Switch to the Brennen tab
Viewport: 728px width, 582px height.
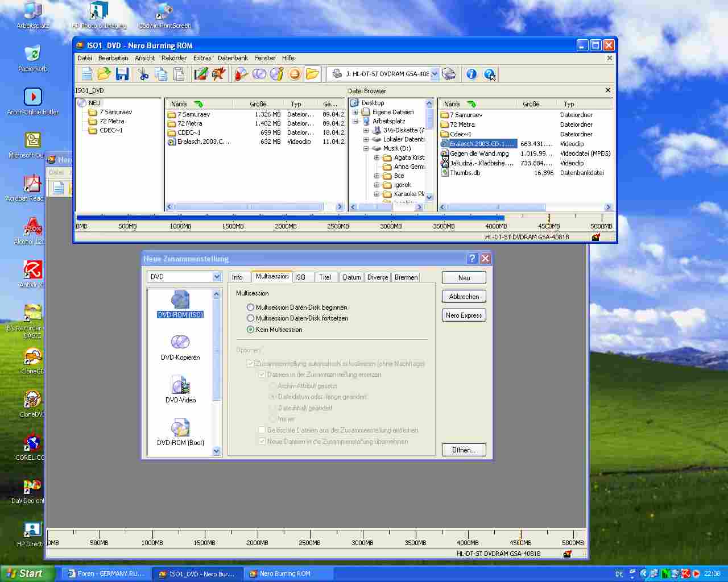coord(406,277)
